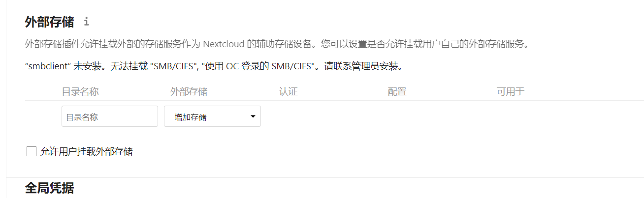Click the external storage plugin description paragraph

coord(277,44)
